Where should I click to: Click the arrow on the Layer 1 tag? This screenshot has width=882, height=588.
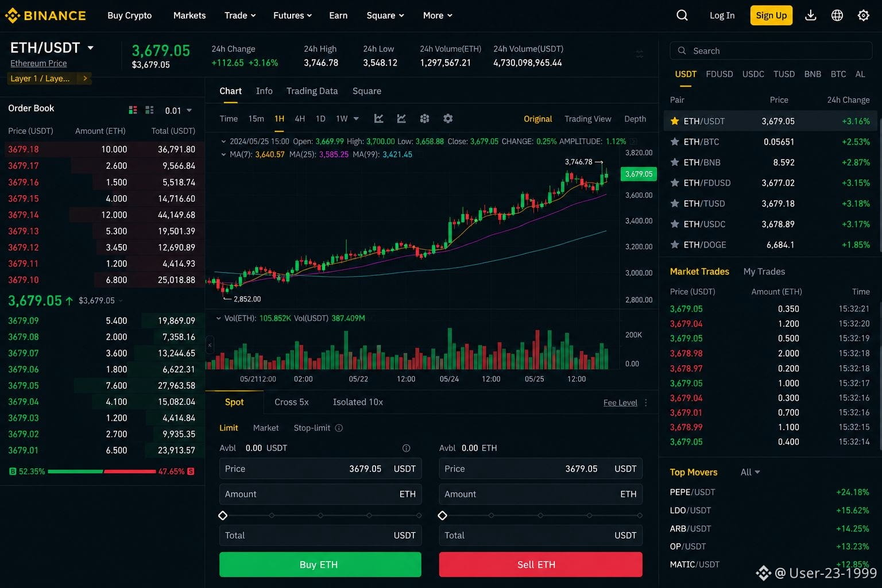[x=85, y=78]
